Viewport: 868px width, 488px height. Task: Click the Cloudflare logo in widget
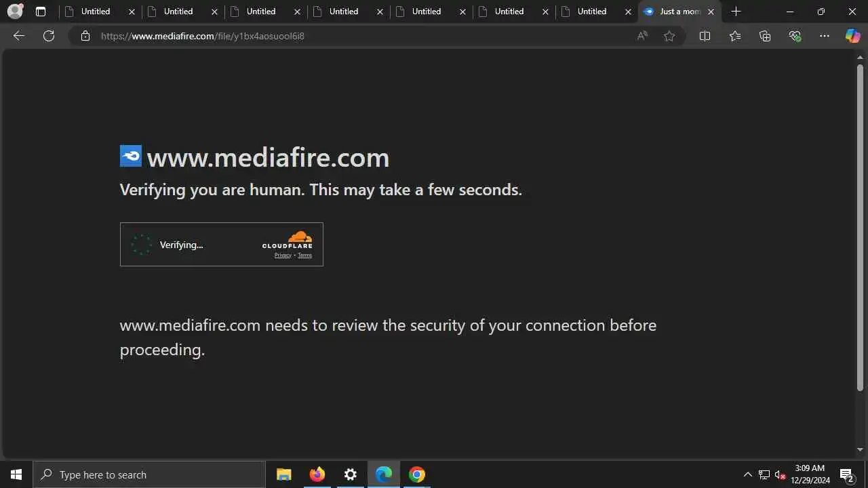pos(288,240)
